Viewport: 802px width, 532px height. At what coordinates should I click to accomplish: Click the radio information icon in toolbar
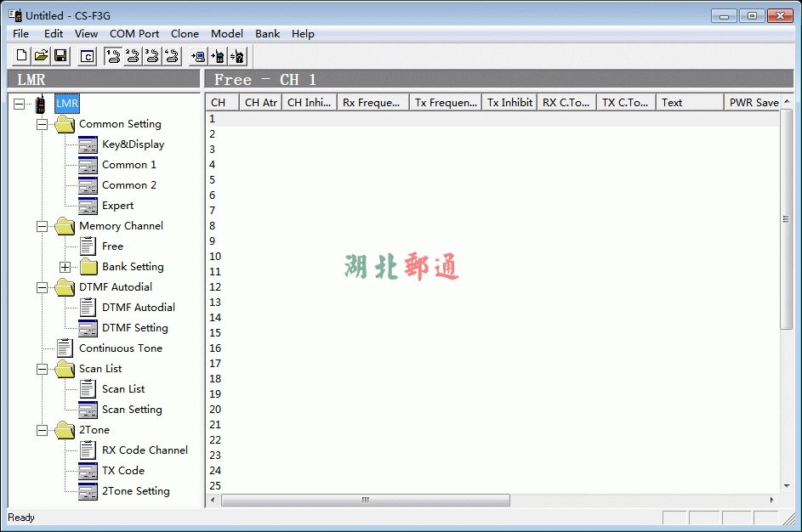(x=237, y=56)
